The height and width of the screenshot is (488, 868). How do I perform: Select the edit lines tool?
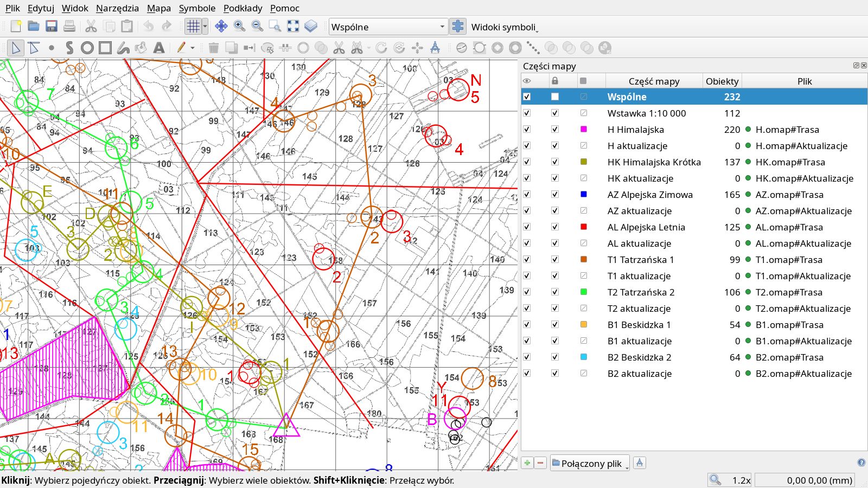coord(34,48)
